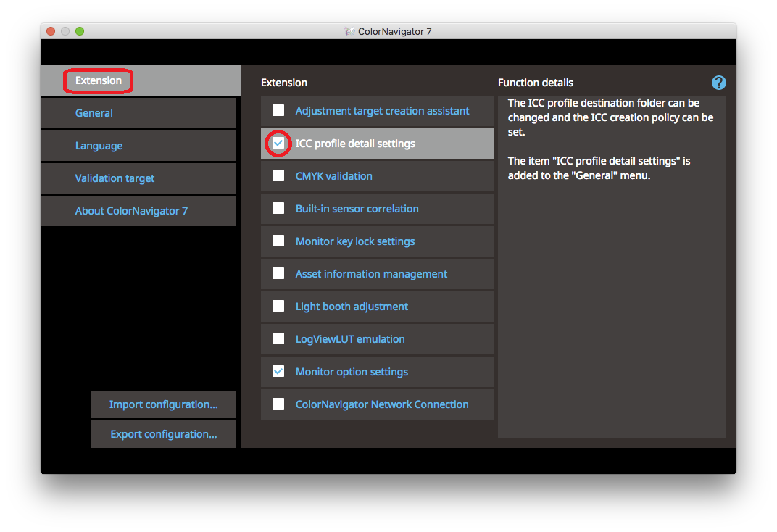Select the LogViewLUT emulation label
The width and height of the screenshot is (777, 532).
tap(350, 339)
